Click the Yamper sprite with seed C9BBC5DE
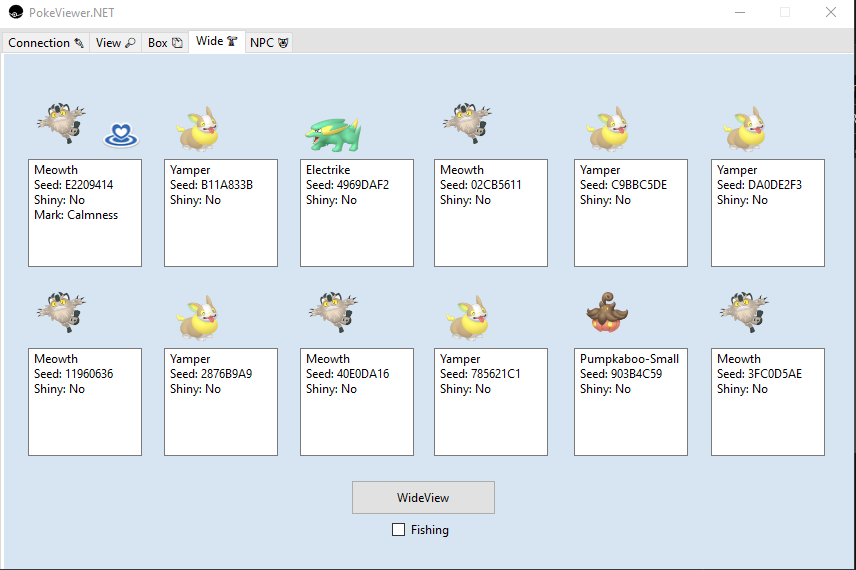The width and height of the screenshot is (856, 570). [x=608, y=129]
